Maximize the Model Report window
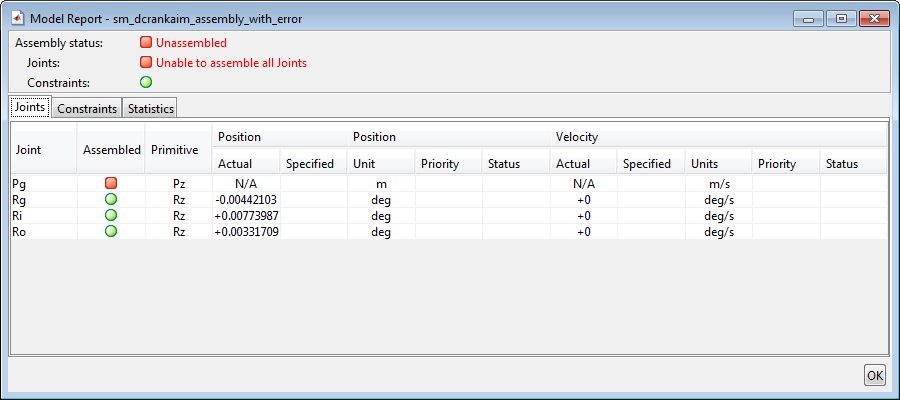Viewport: 900px width, 400px height. click(841, 19)
